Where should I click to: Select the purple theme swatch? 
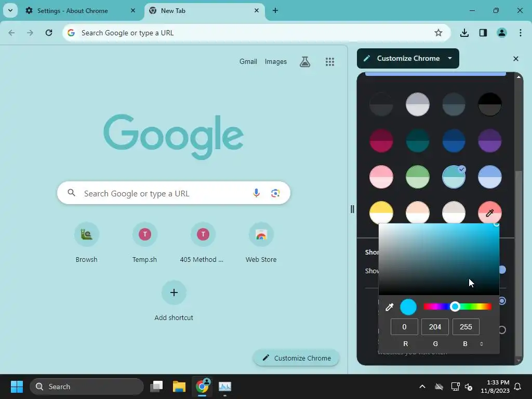(x=489, y=140)
